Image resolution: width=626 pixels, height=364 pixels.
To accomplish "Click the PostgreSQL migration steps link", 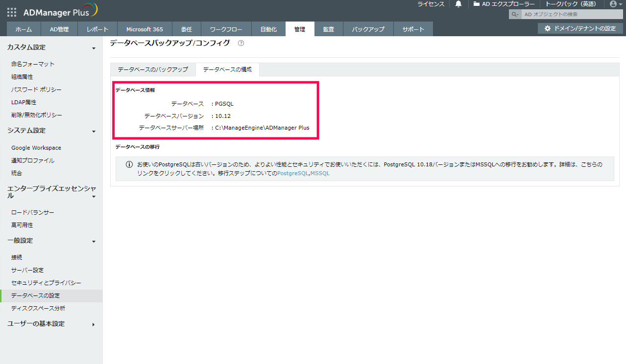I will click(x=293, y=173).
